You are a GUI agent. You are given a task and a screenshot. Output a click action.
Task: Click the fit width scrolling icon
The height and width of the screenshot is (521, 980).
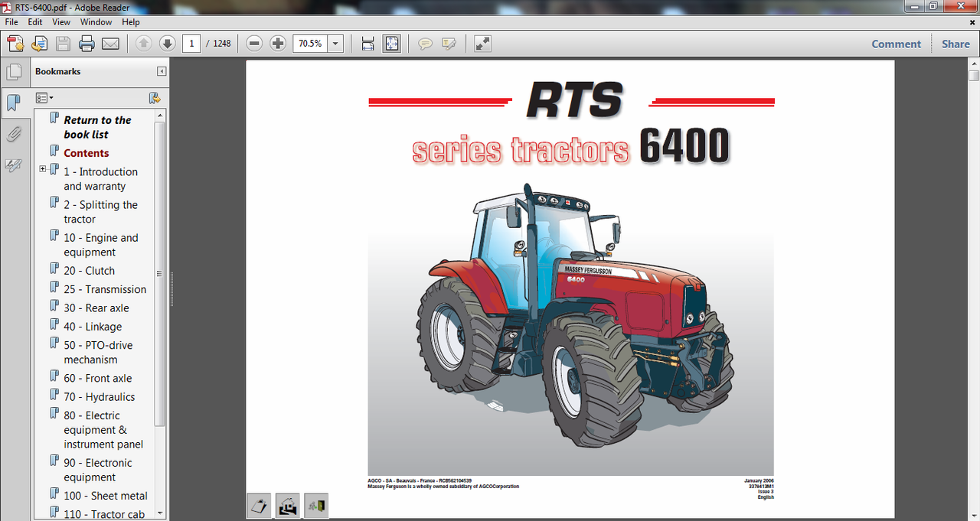pyautogui.click(x=367, y=44)
